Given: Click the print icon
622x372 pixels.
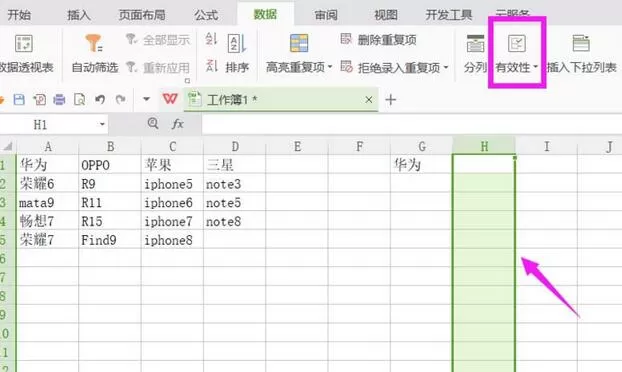Looking at the screenshot, I should pos(59,99).
